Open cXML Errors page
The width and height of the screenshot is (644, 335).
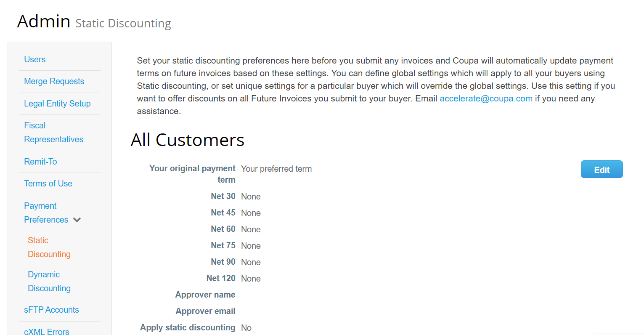pyautogui.click(x=47, y=331)
